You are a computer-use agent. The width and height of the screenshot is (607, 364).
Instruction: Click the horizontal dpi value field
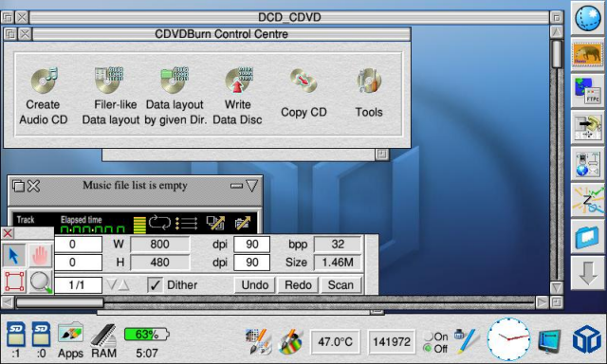coord(252,244)
